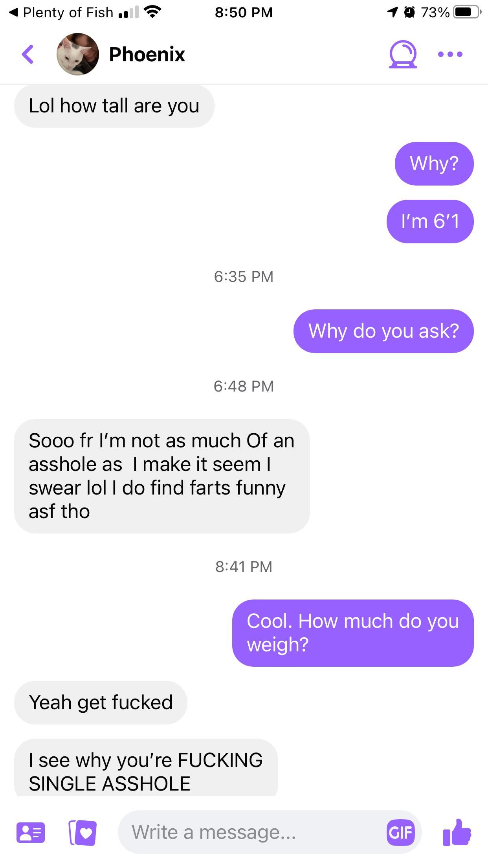The width and height of the screenshot is (488, 868).
Task: Tap the 'Why?' sent message bubble
Action: pyautogui.click(x=434, y=164)
